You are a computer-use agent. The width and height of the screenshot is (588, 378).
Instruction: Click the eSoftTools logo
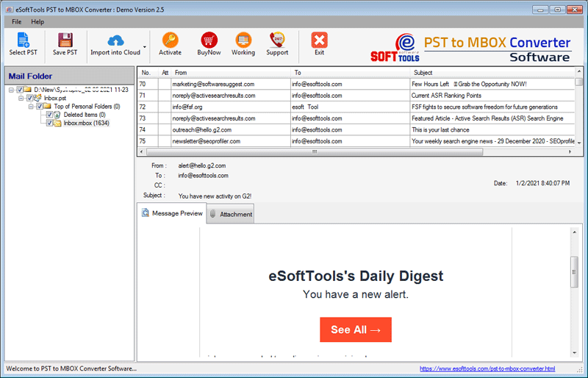click(395, 48)
